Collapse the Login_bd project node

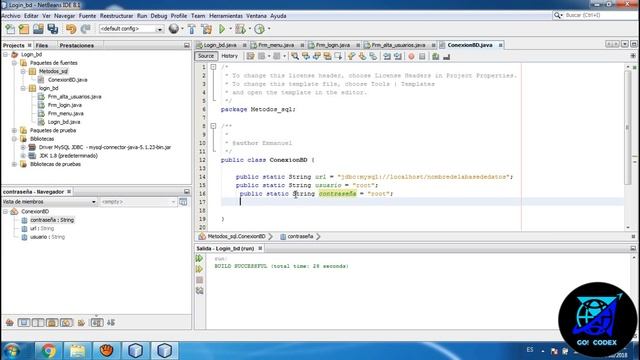coord(6,54)
